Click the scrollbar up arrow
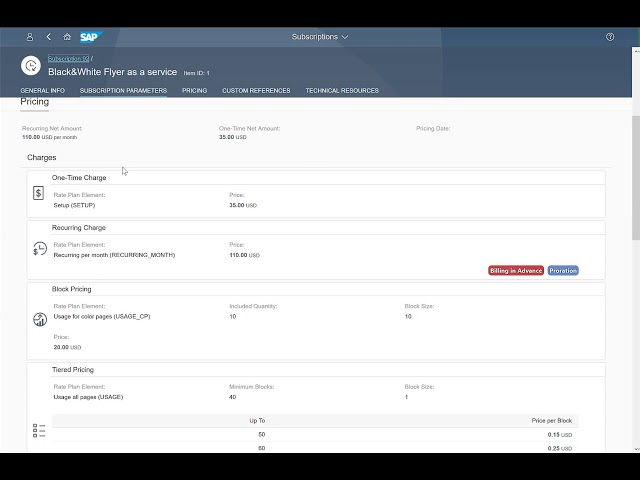Image resolution: width=640 pixels, height=480 pixels. [x=636, y=51]
